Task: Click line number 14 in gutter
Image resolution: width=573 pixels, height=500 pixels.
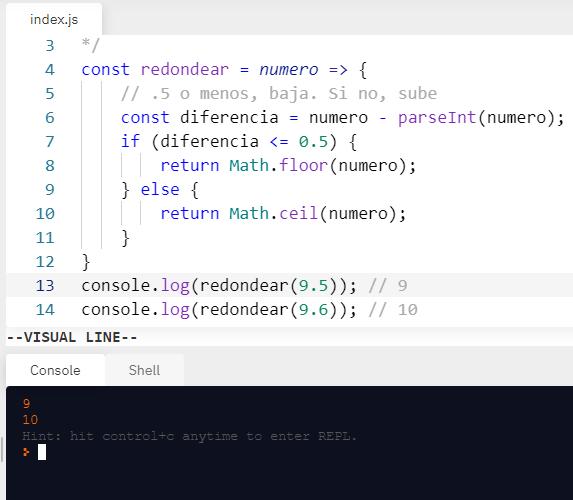Action: [x=45, y=310]
